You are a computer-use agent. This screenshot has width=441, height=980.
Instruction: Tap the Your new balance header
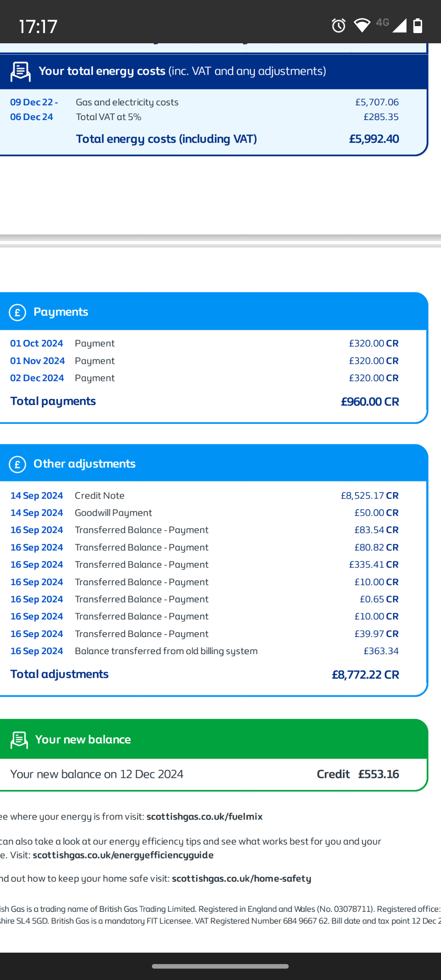coord(83,739)
